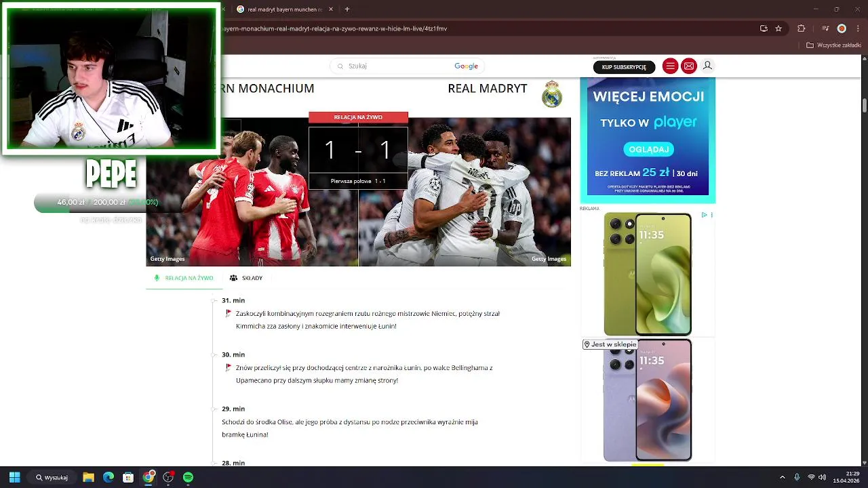Click the Pierwsza połowa 1 - 1 text
The image size is (868, 488).
pyautogui.click(x=358, y=181)
